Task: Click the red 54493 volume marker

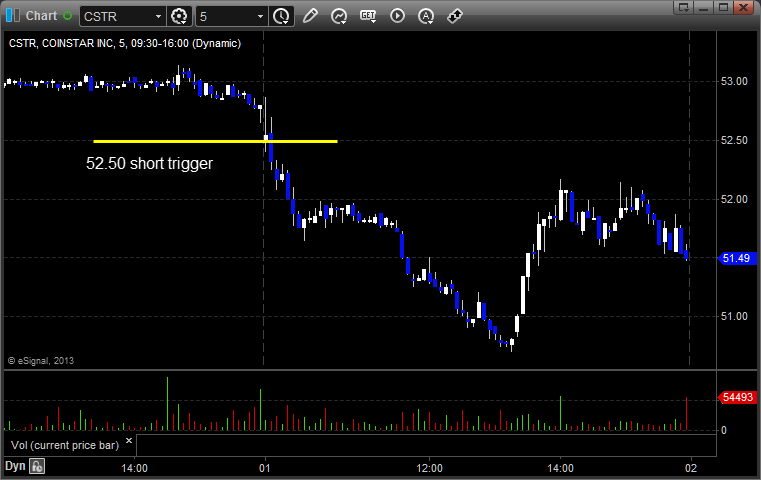Action: click(x=737, y=397)
